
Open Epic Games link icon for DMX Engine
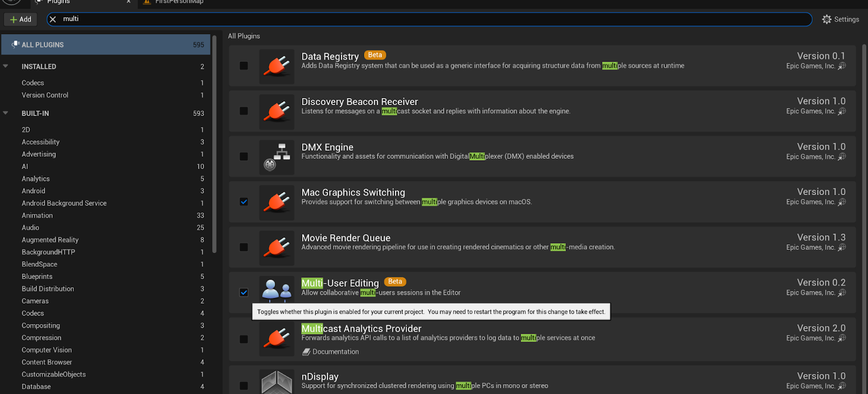coord(842,157)
